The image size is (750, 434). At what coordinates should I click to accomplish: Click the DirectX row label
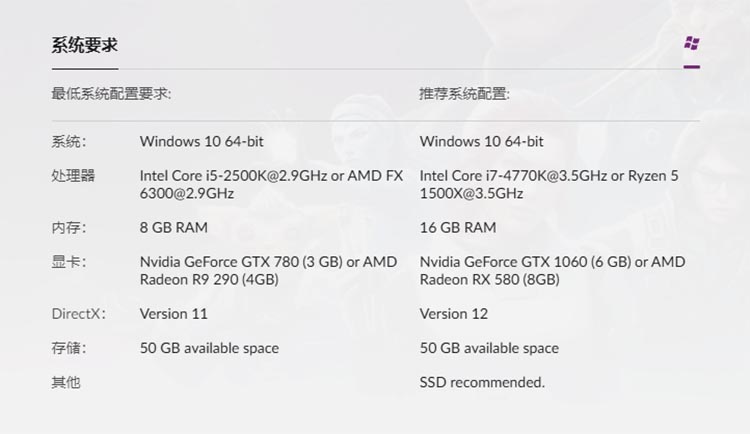pyautogui.click(x=78, y=314)
